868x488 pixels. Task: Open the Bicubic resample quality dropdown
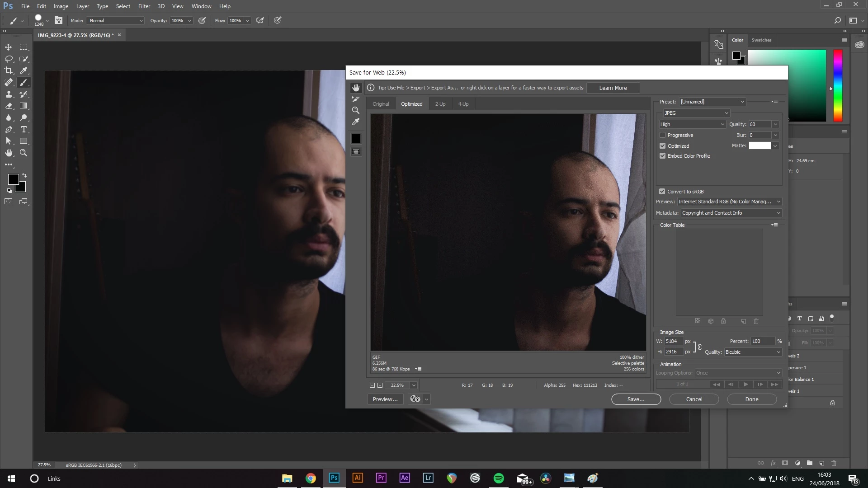[x=753, y=352]
